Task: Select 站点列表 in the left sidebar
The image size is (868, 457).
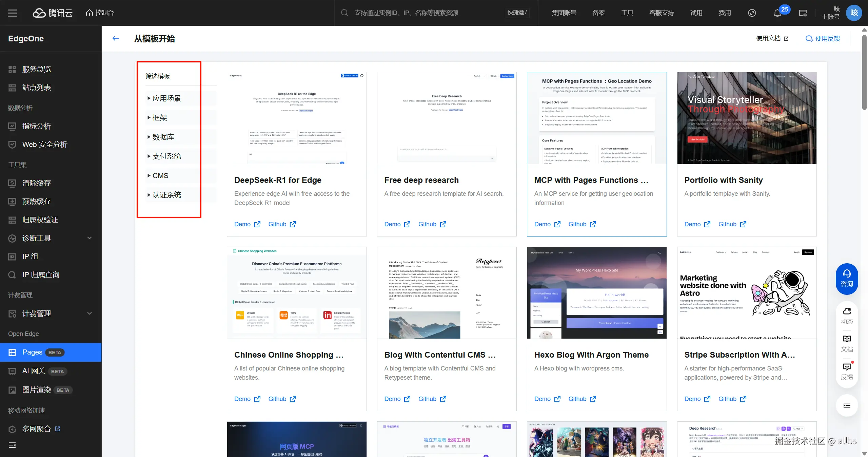Action: [37, 88]
